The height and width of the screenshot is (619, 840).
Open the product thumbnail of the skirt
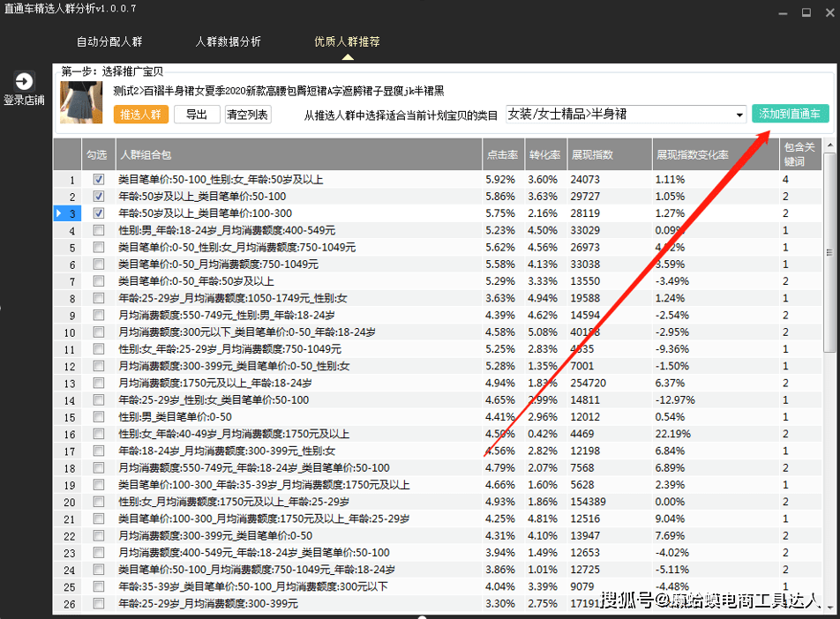click(x=81, y=102)
